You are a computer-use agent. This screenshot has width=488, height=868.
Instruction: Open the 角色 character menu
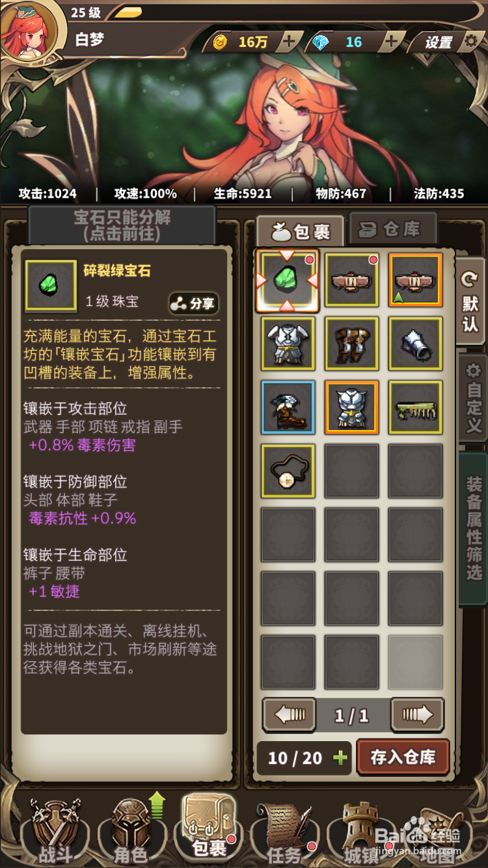click(x=129, y=830)
